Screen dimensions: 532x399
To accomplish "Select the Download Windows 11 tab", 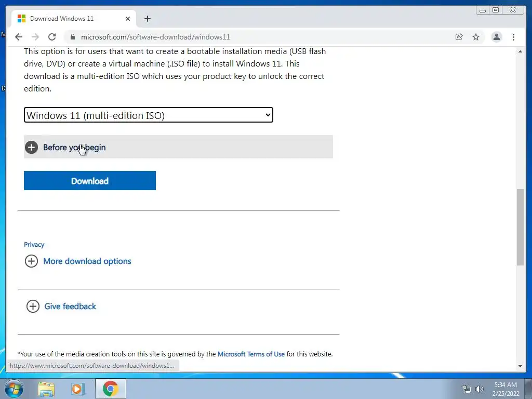I will (x=74, y=19).
